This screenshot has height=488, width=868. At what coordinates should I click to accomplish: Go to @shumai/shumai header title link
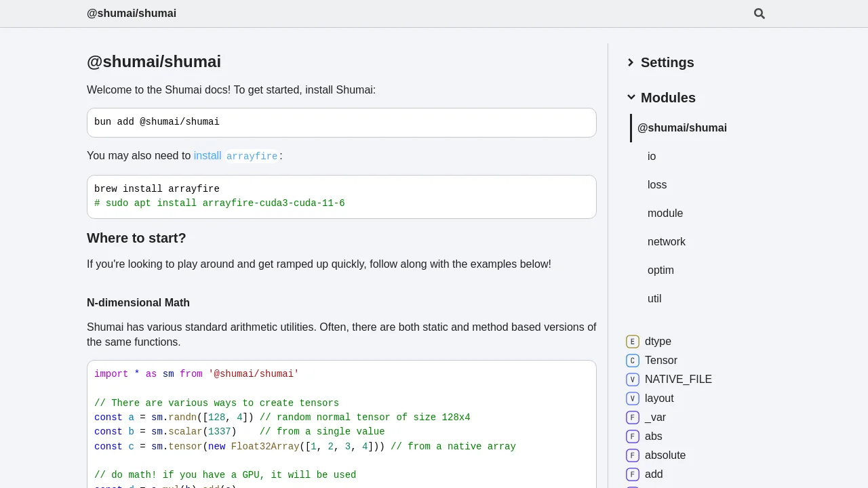tap(132, 14)
